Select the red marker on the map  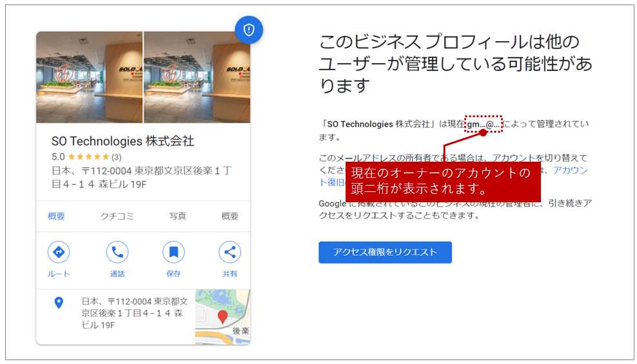[222, 316]
